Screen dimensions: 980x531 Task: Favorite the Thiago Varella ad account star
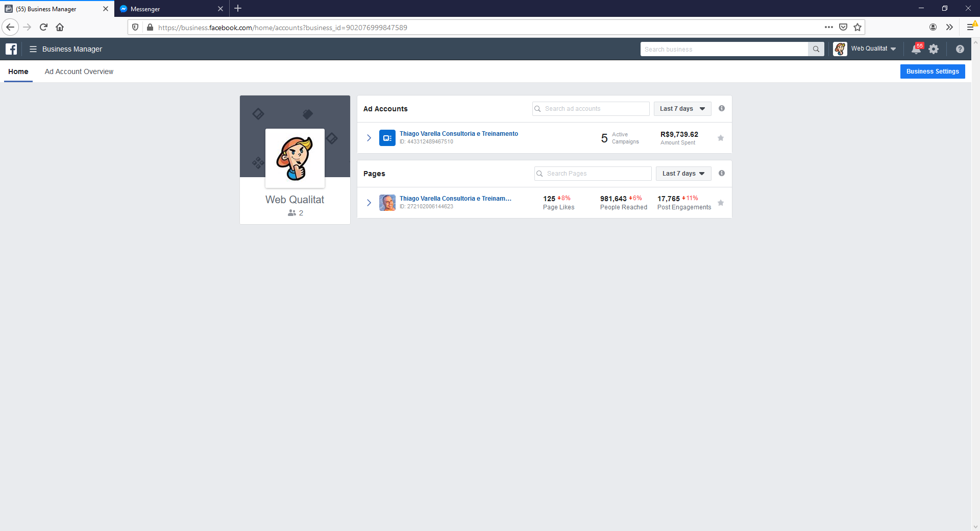pos(721,138)
